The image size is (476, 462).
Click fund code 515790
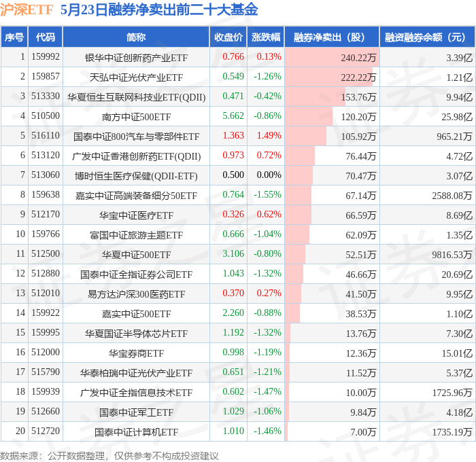[46, 372]
